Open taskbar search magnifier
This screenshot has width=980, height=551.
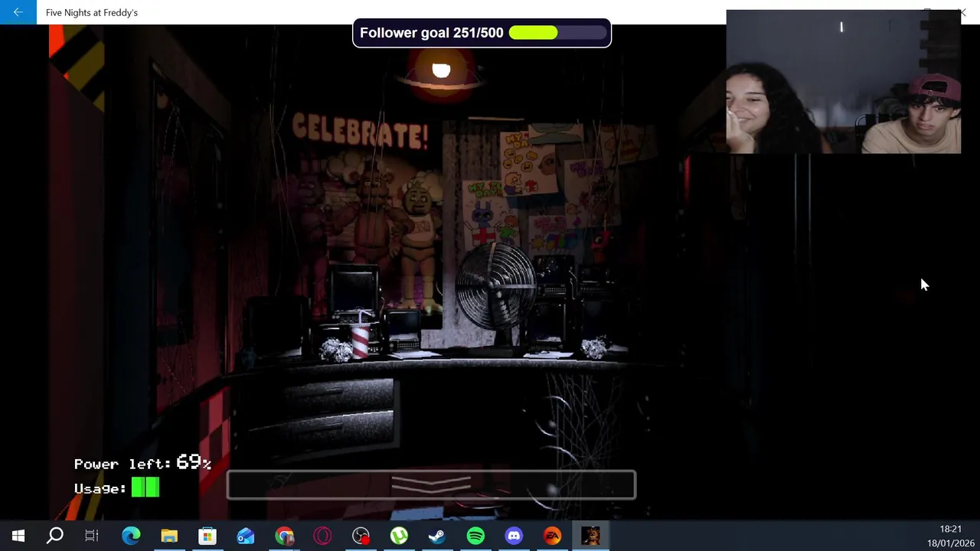tap(55, 536)
